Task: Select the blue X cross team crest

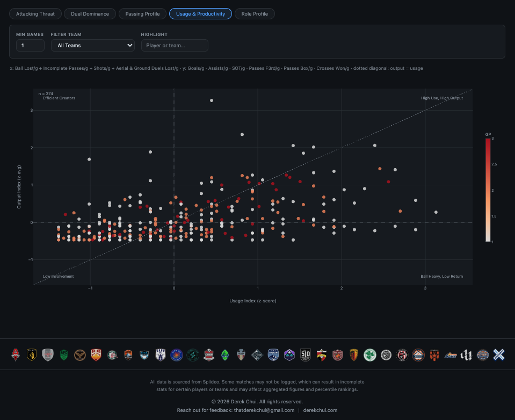Action: (498, 355)
